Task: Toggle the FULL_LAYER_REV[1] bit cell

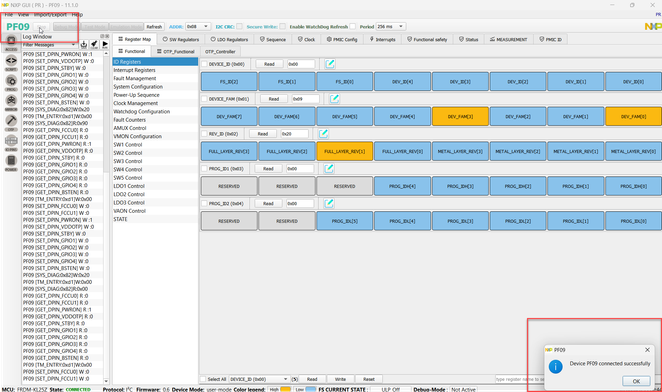Action: (345, 151)
